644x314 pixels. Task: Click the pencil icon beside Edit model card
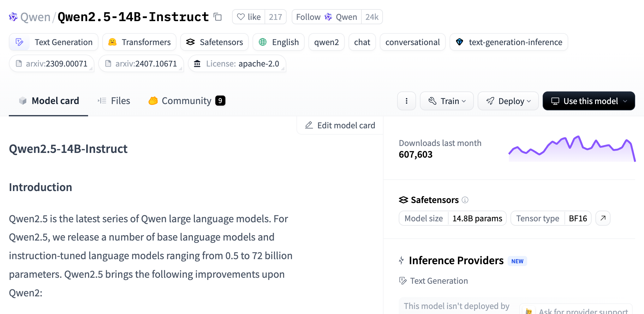coord(309,125)
